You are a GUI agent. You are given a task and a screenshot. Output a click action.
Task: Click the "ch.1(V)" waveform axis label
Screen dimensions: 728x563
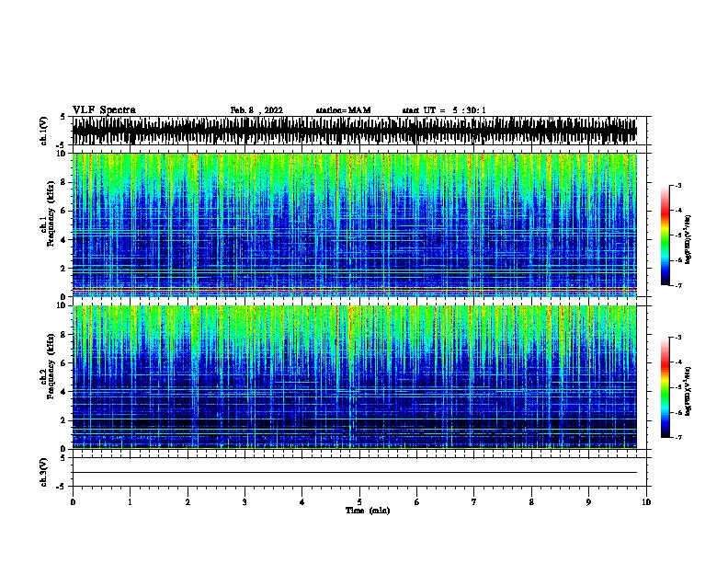point(44,131)
